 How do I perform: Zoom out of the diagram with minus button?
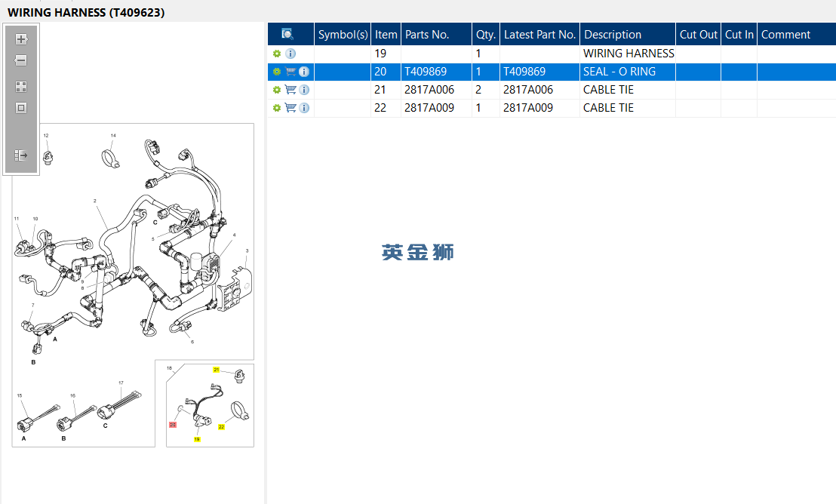coord(21,60)
